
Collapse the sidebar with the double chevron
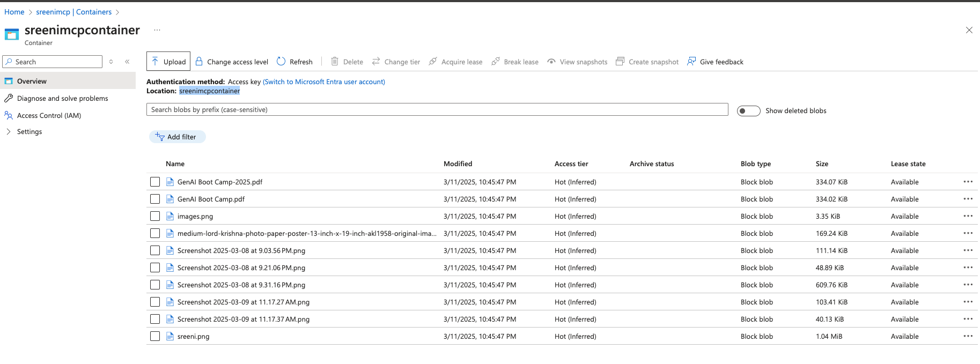point(127,62)
